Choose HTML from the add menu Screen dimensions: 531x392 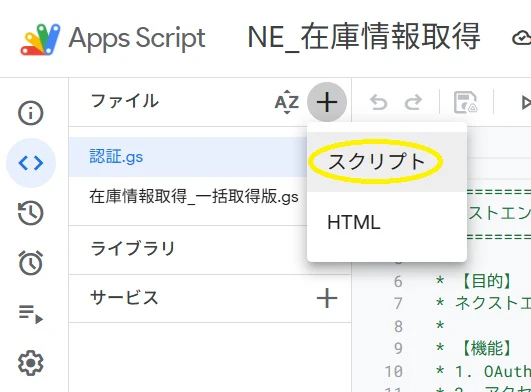pos(387,222)
